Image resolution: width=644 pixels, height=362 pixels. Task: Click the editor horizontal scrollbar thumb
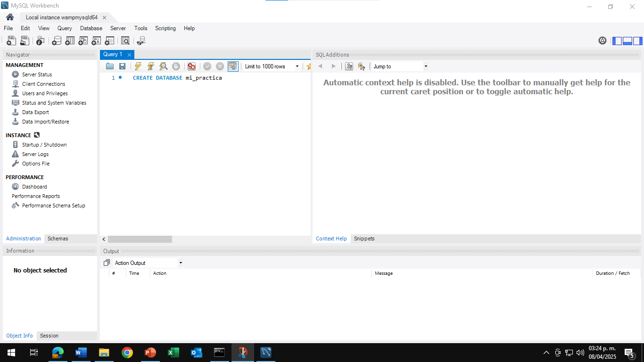click(x=140, y=239)
